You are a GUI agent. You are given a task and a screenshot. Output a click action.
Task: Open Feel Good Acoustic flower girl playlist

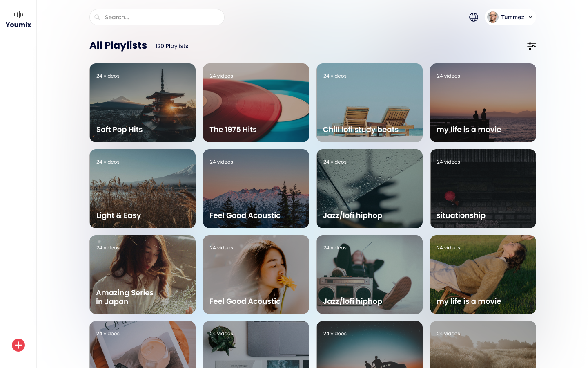(x=256, y=274)
